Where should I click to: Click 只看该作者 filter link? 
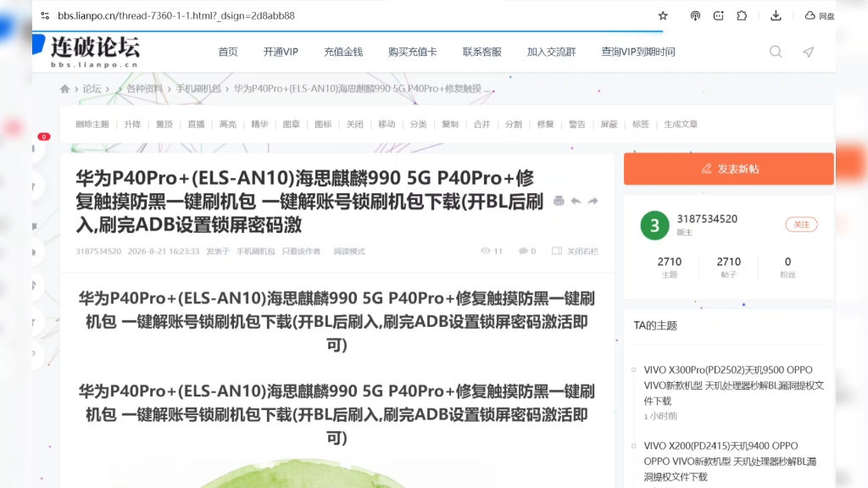[x=301, y=251]
